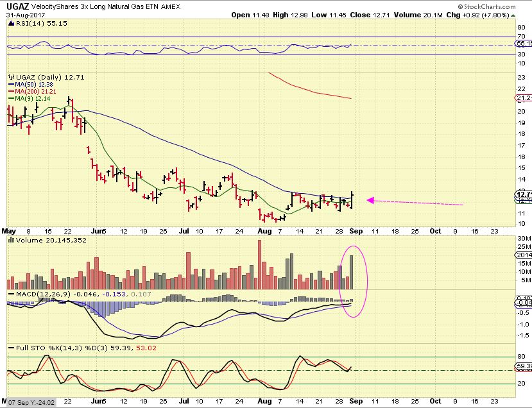532x408 pixels.
Task: Click the 53.02 stochastic %D value
Action: pos(146,348)
